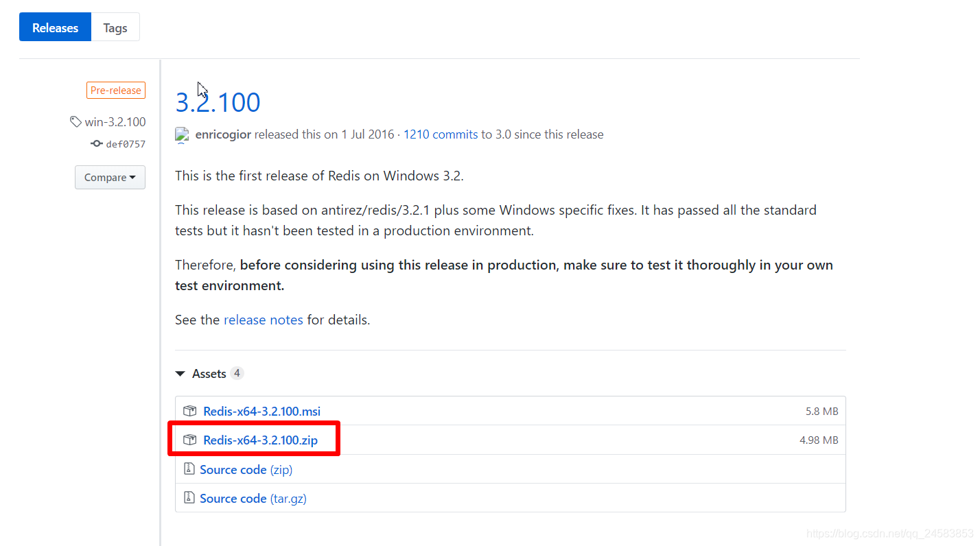
Task: Download Redis-x64-3.2.100.msi
Action: pos(262,412)
